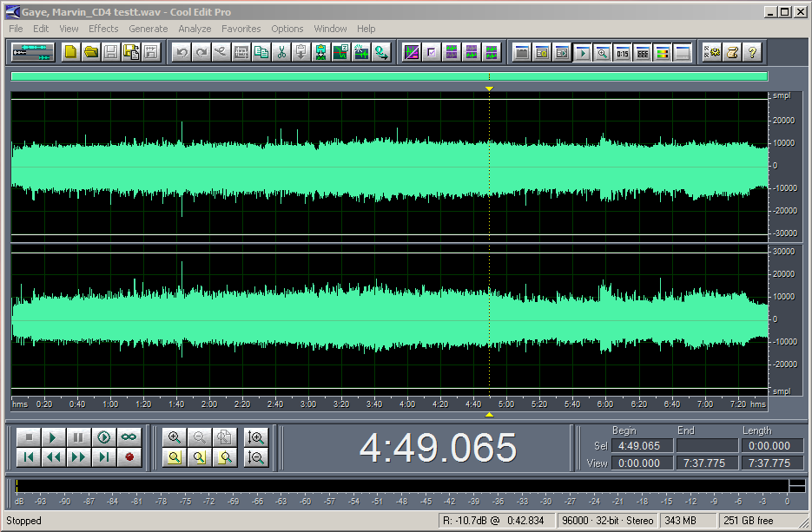The height and width of the screenshot is (532, 812).
Task: Open the File menu
Action: pos(16,29)
